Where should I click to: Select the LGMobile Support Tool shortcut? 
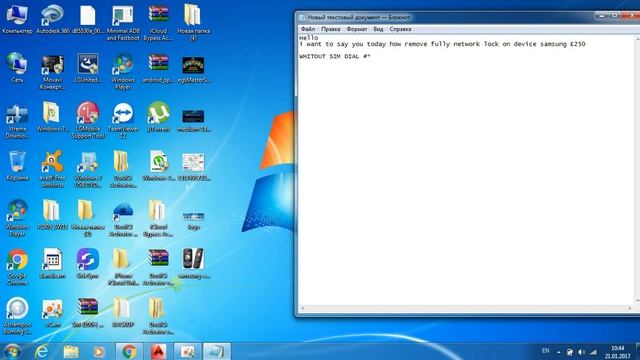coord(88,120)
